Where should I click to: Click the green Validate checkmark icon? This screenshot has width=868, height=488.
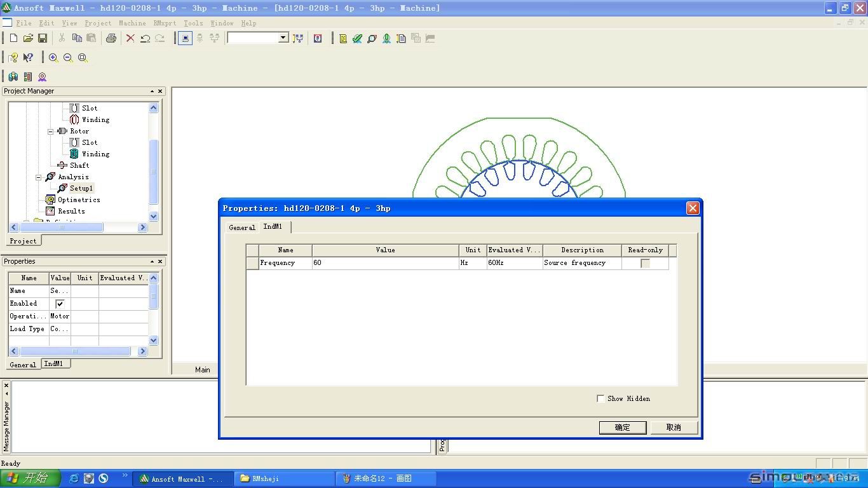coord(357,38)
